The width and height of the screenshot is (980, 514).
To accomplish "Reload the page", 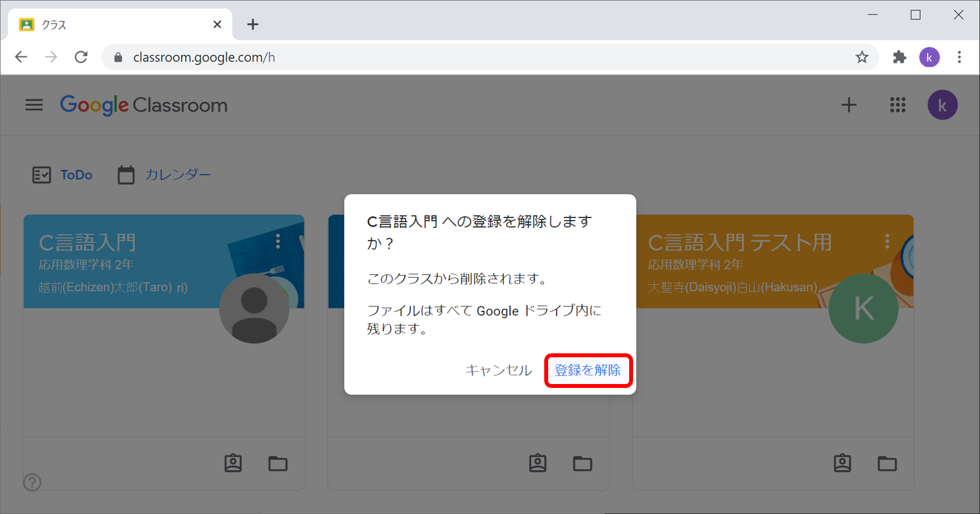I will click(81, 57).
